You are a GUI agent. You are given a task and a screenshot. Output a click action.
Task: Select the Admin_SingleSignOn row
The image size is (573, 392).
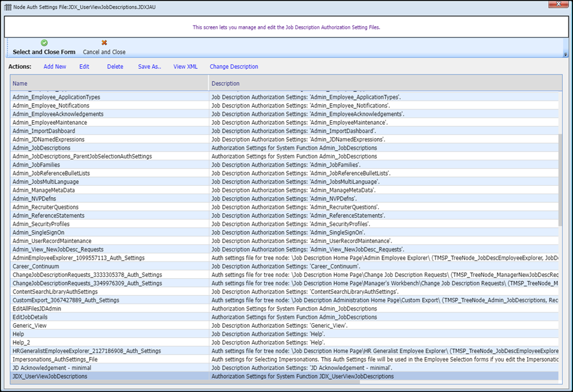tap(285, 232)
